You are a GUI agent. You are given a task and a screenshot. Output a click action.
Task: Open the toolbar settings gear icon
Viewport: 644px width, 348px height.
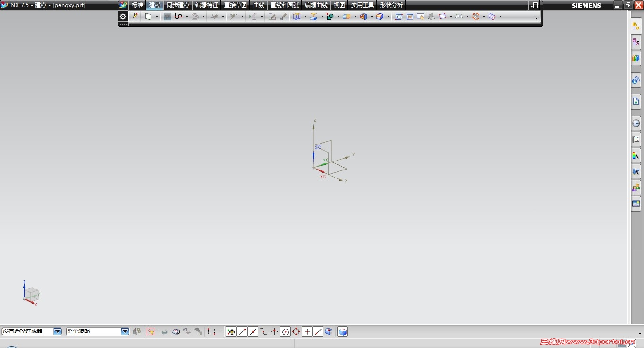click(123, 17)
